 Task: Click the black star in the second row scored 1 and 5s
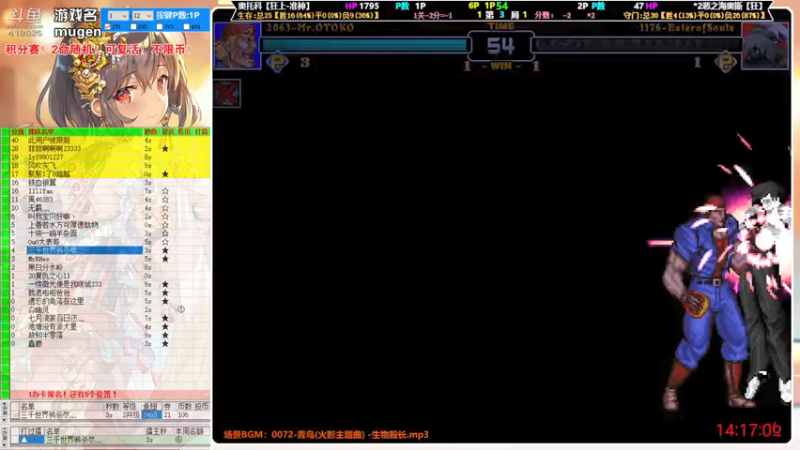pyautogui.click(x=165, y=293)
